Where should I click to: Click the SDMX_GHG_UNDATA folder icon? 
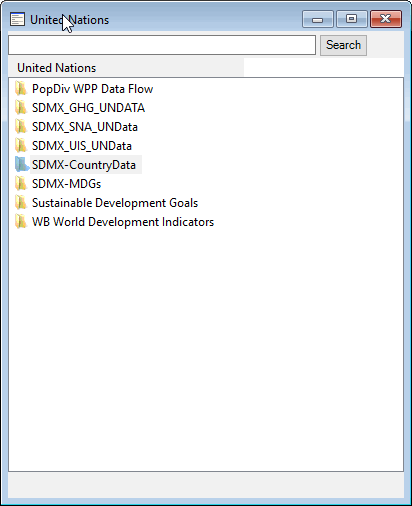click(x=21, y=108)
